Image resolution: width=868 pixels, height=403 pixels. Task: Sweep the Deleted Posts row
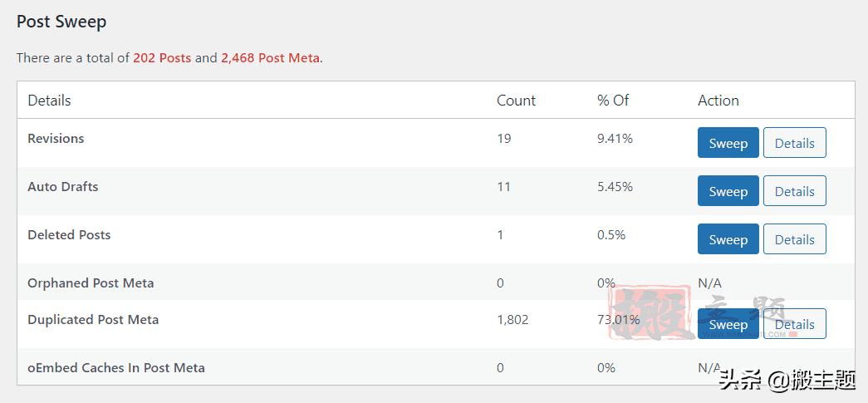[x=728, y=239]
